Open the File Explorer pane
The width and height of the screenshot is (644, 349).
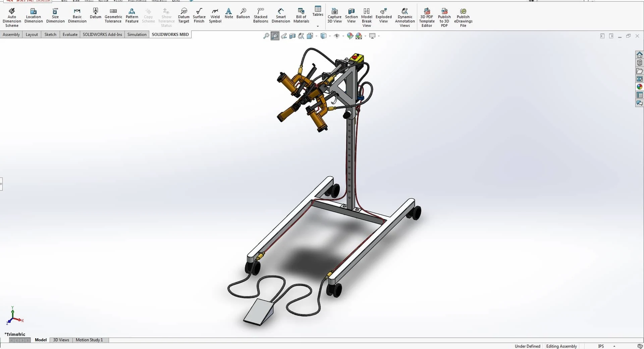click(640, 71)
